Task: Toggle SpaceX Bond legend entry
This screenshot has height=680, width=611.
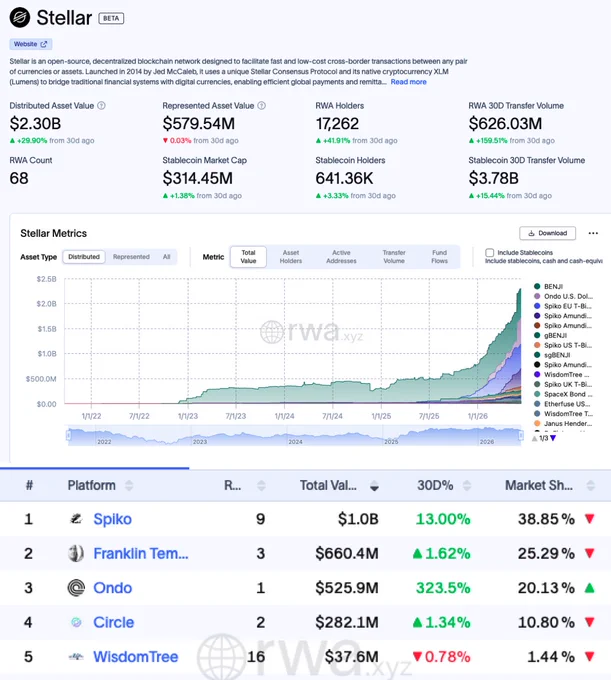Action: click(563, 394)
